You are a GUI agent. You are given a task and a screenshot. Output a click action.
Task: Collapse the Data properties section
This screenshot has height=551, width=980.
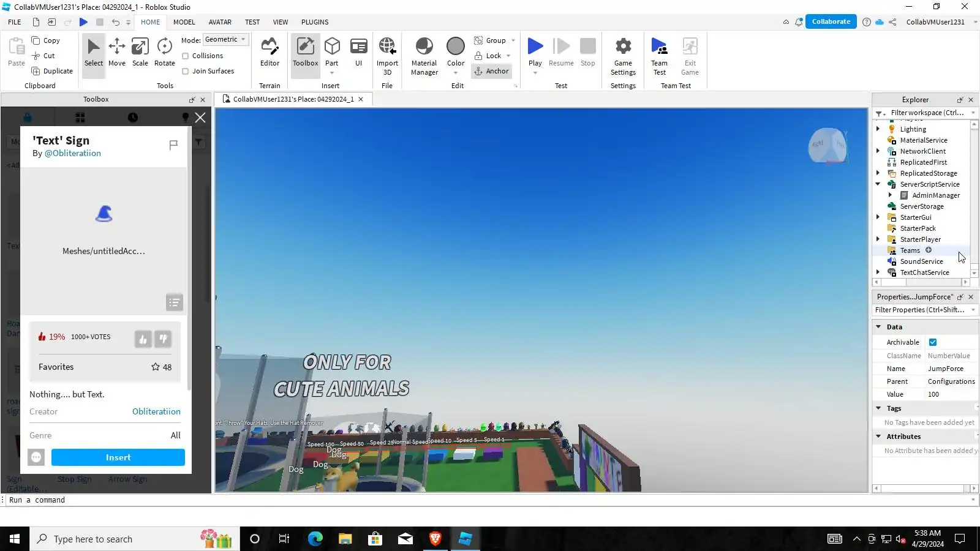pyautogui.click(x=878, y=327)
